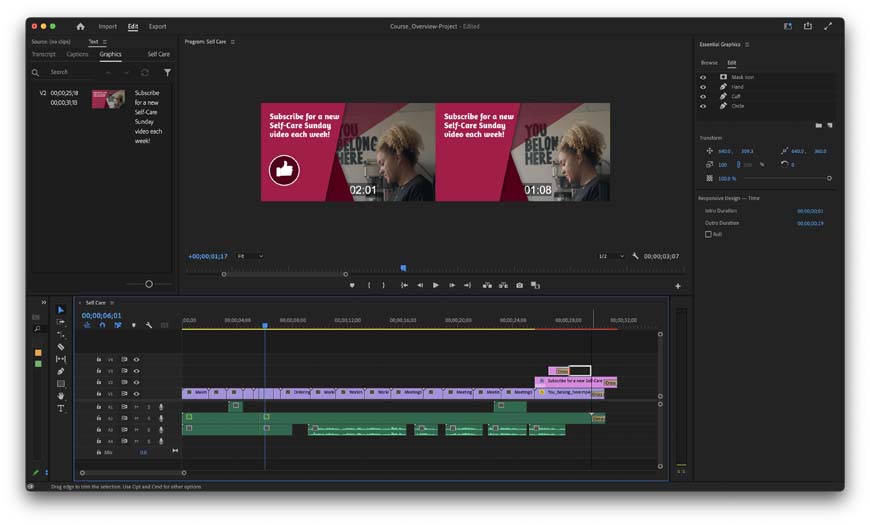Screen dimensions: 870x525
Task: Select the Hand tool in the toolbar
Action: coord(61,396)
